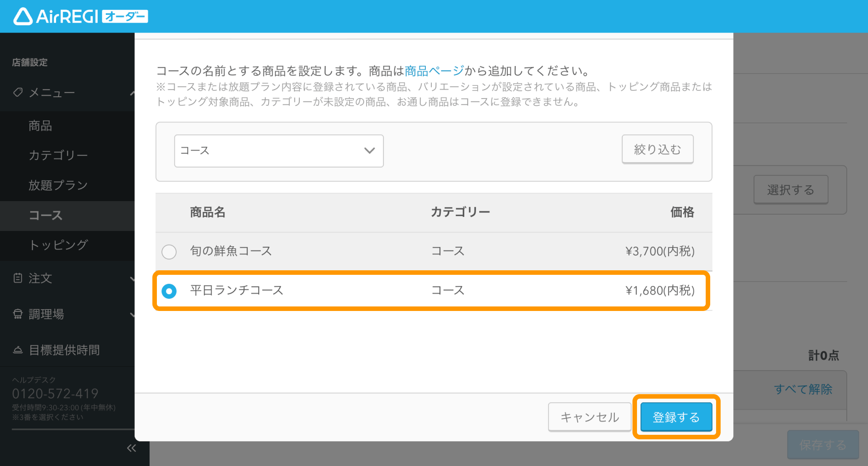Click the 選択する button behind dialog
Image resolution: width=868 pixels, height=466 pixels.
791,190
